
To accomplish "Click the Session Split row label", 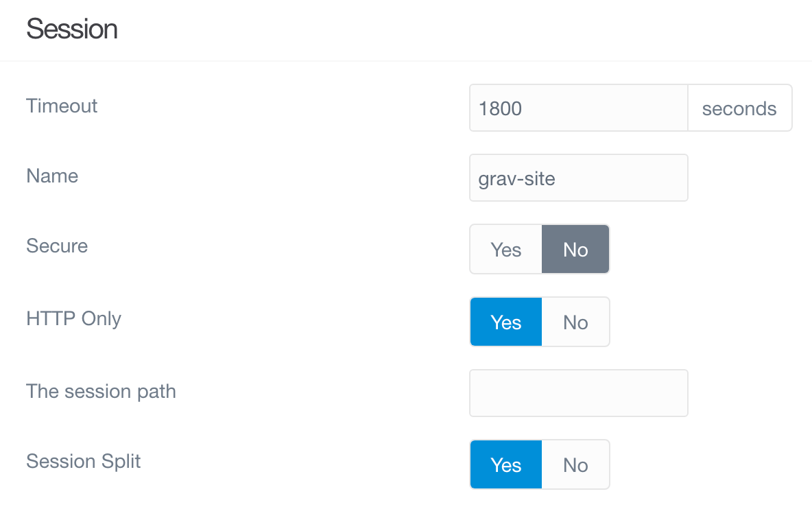I will 83,462.
